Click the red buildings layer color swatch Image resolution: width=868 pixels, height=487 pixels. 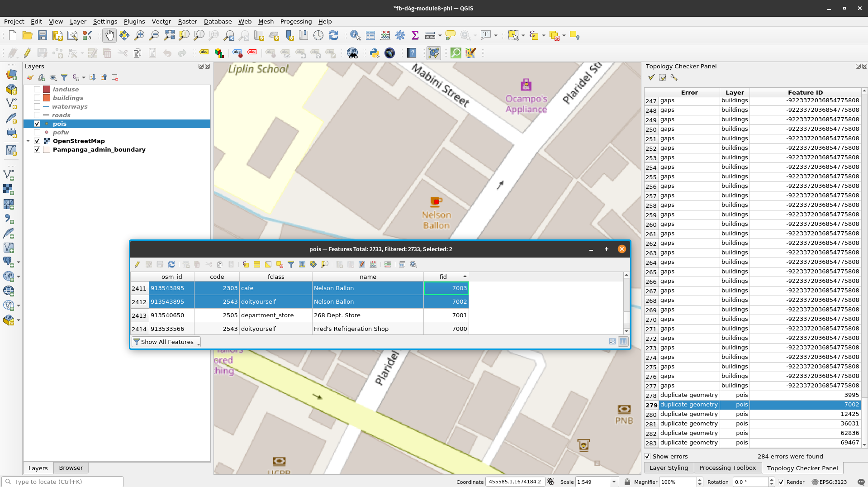point(47,98)
